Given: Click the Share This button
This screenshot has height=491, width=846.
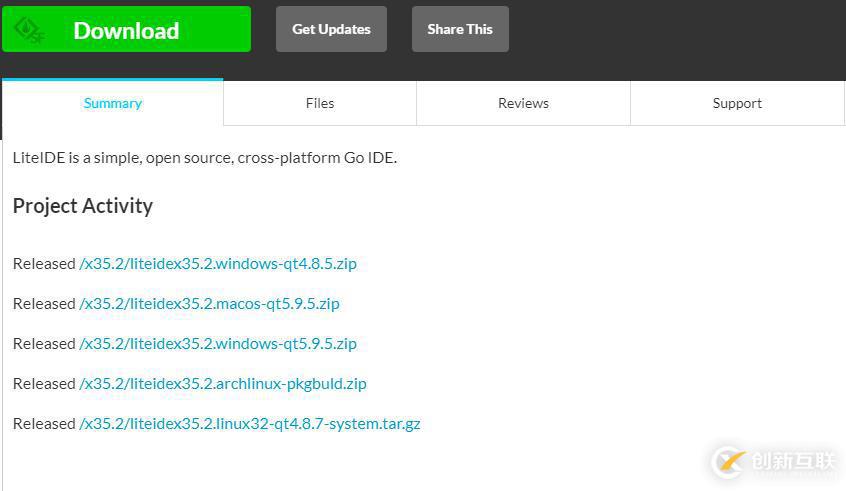Looking at the screenshot, I should pyautogui.click(x=460, y=29).
